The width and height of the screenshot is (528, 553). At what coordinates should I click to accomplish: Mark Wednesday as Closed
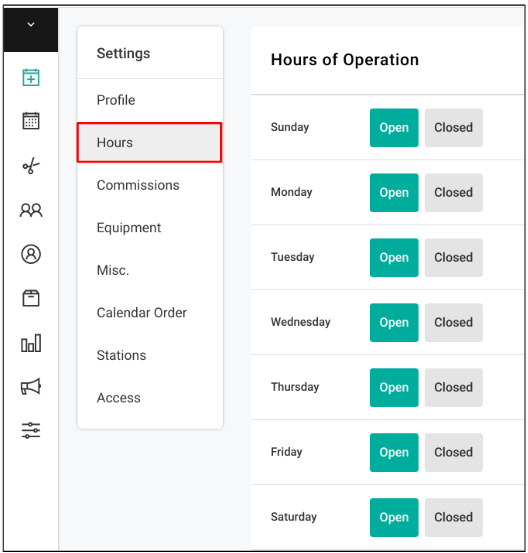[x=454, y=322]
